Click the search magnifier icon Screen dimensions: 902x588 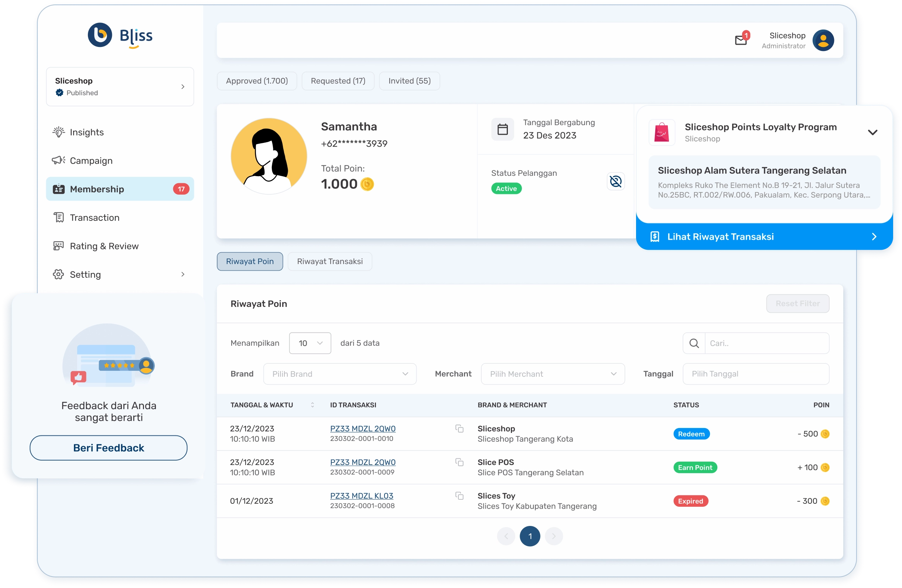pyautogui.click(x=694, y=343)
